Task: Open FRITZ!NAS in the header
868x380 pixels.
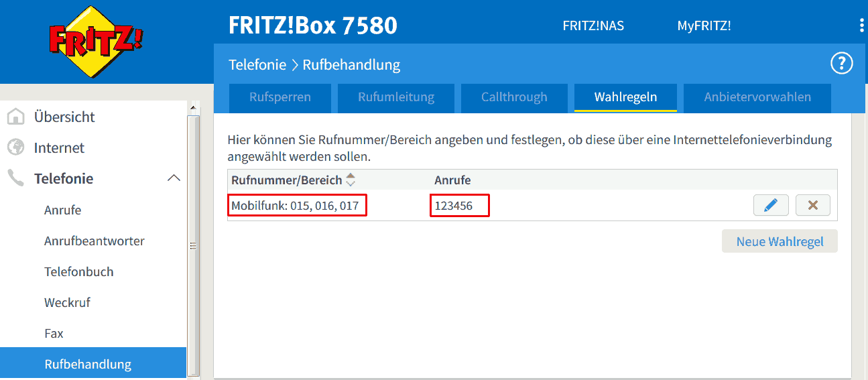Action: click(593, 26)
